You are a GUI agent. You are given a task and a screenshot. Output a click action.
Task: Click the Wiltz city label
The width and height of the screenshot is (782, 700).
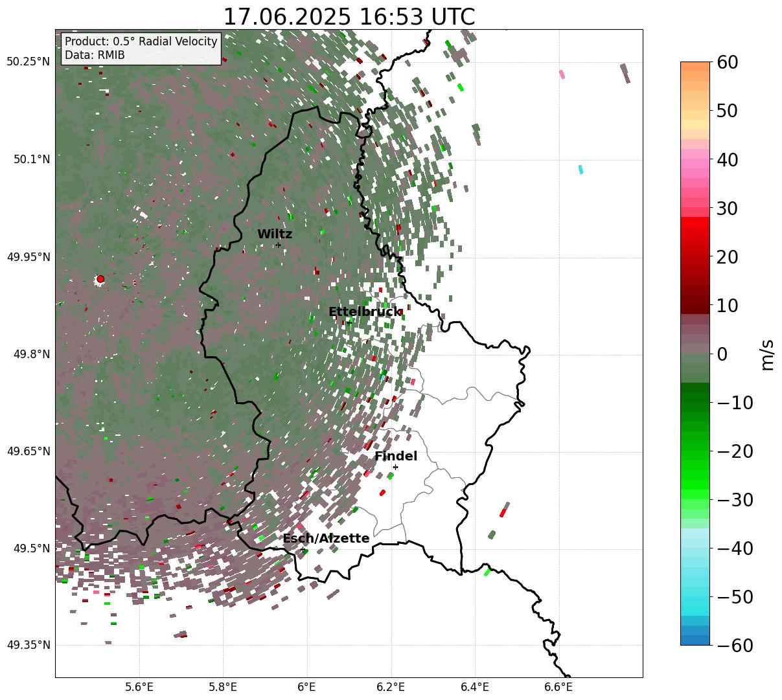click(275, 234)
